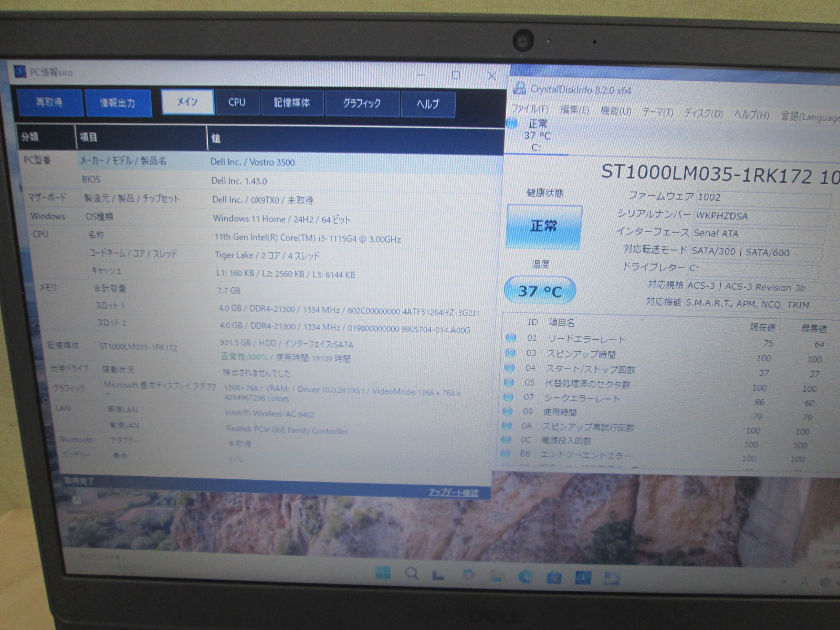The width and height of the screenshot is (840, 630).
Task: Open the Copilot taskbar icon
Action: [x=468, y=575]
